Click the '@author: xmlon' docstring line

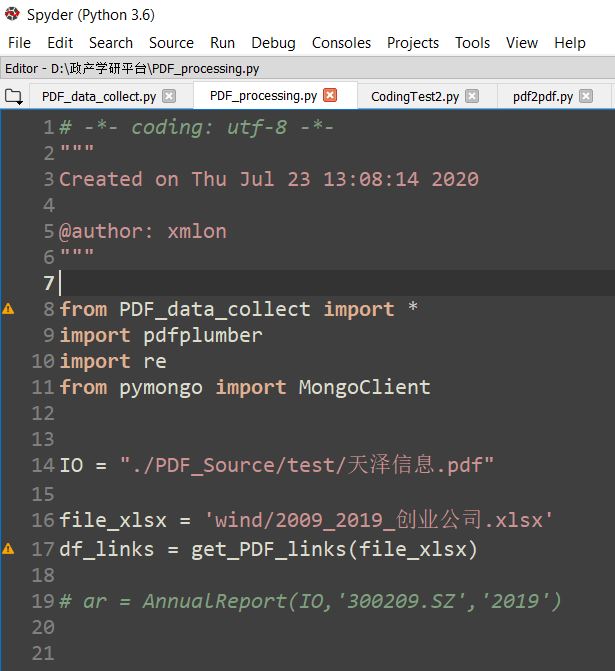coord(143,232)
